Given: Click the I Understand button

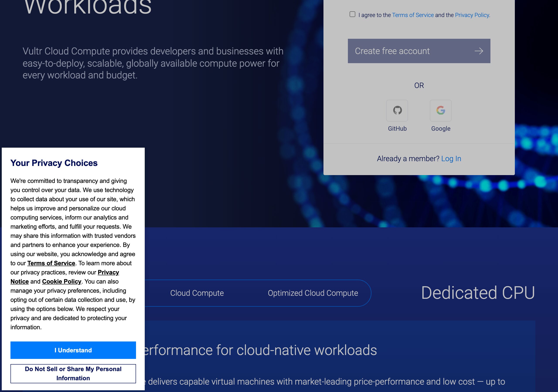Looking at the screenshot, I should 73,350.
